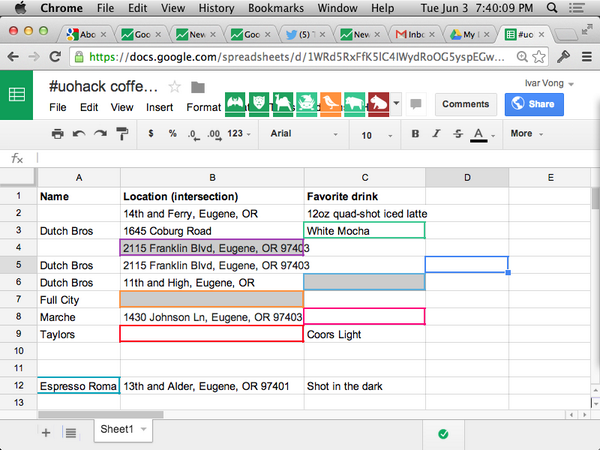
Task: Expand the collaborator list arrow
Action: (x=396, y=103)
